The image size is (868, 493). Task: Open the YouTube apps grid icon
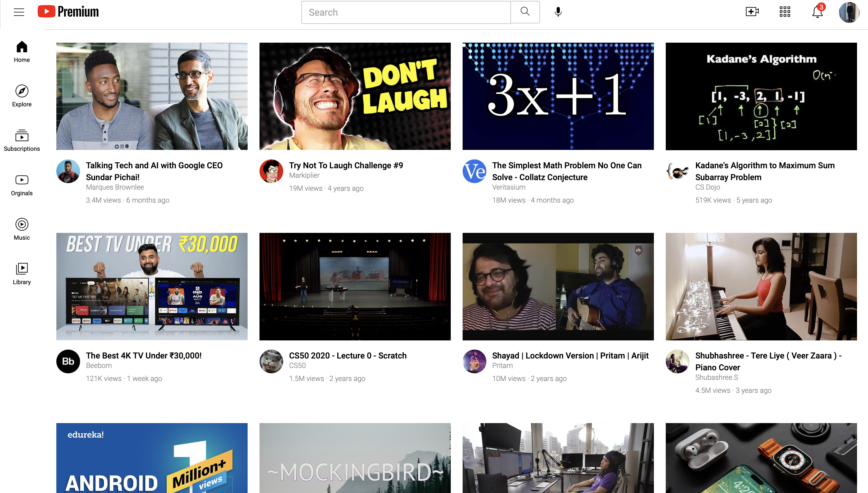[785, 12]
